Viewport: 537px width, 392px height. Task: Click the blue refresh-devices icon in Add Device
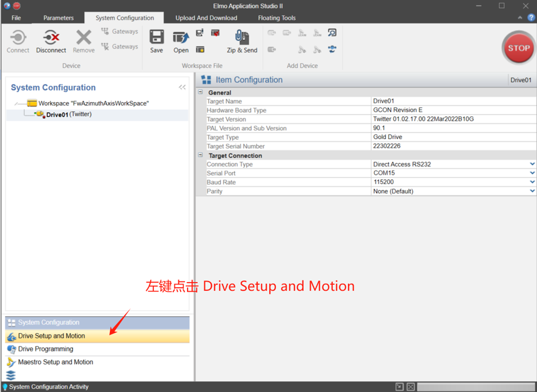(x=332, y=49)
